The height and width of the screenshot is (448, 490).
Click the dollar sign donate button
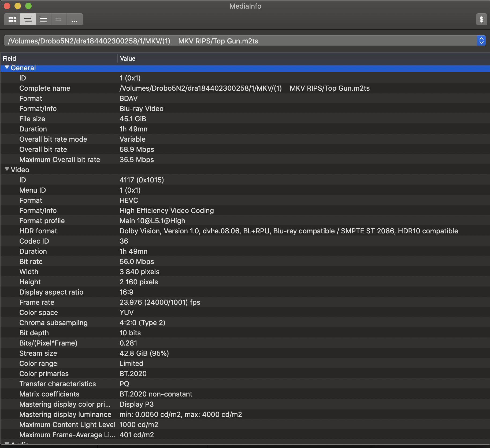481,19
